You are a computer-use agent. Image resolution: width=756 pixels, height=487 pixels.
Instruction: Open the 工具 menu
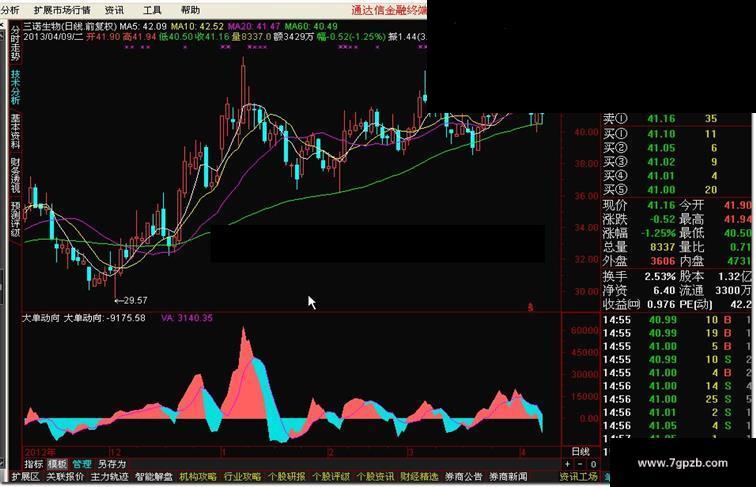click(152, 10)
